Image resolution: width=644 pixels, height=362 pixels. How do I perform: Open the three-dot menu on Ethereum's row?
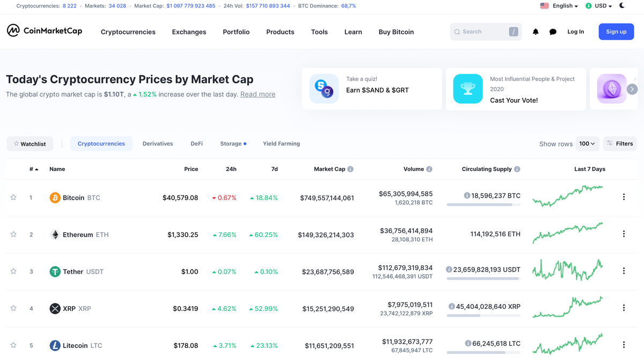pyautogui.click(x=624, y=234)
